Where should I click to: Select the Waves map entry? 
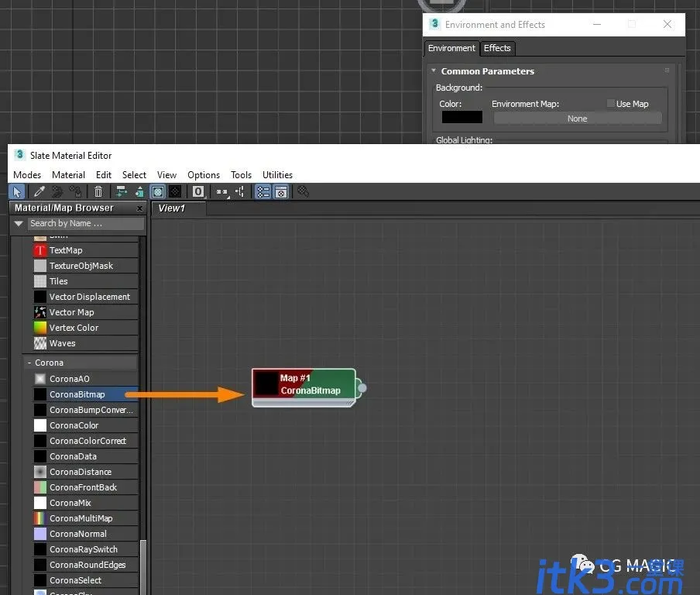86,343
